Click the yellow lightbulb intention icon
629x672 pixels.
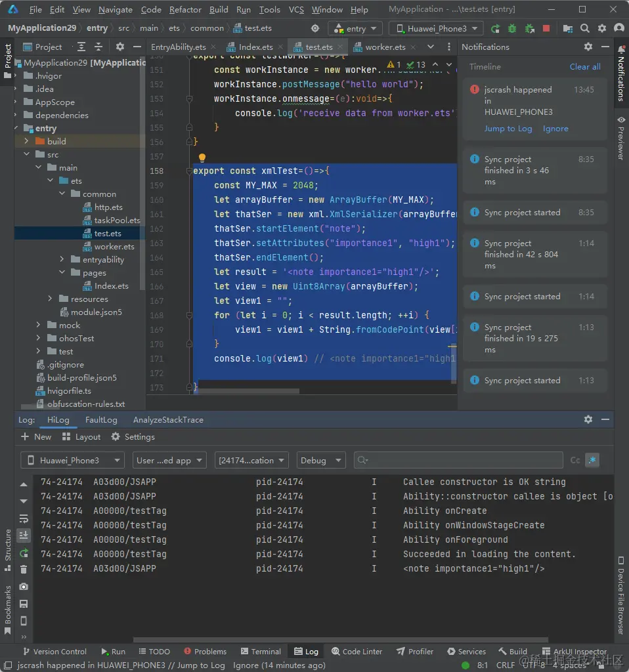[202, 157]
